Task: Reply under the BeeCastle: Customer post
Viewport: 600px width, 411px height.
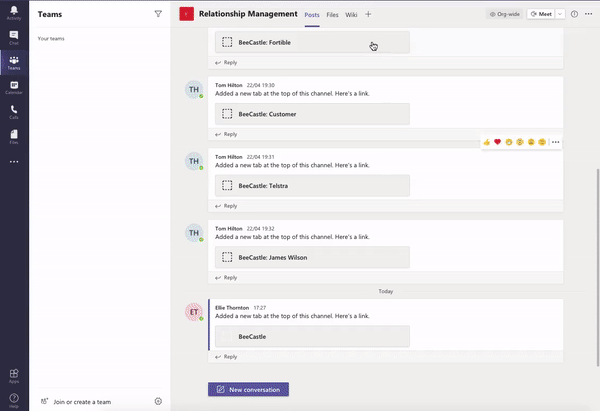Action: (x=226, y=134)
